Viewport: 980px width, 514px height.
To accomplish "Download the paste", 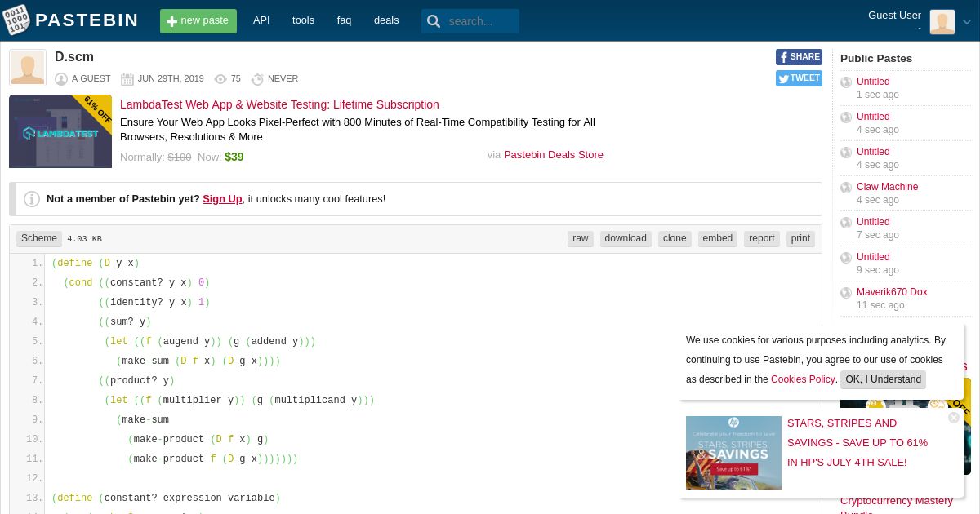I will tap(626, 238).
